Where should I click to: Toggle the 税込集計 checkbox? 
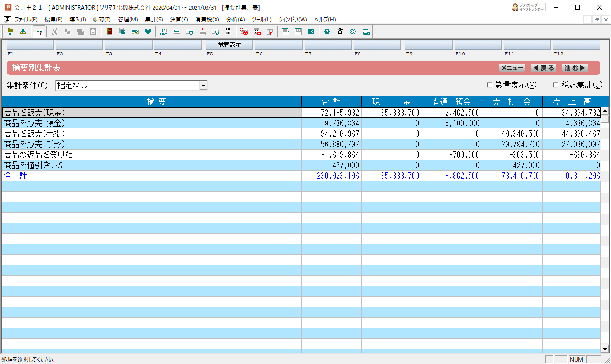[x=555, y=86]
